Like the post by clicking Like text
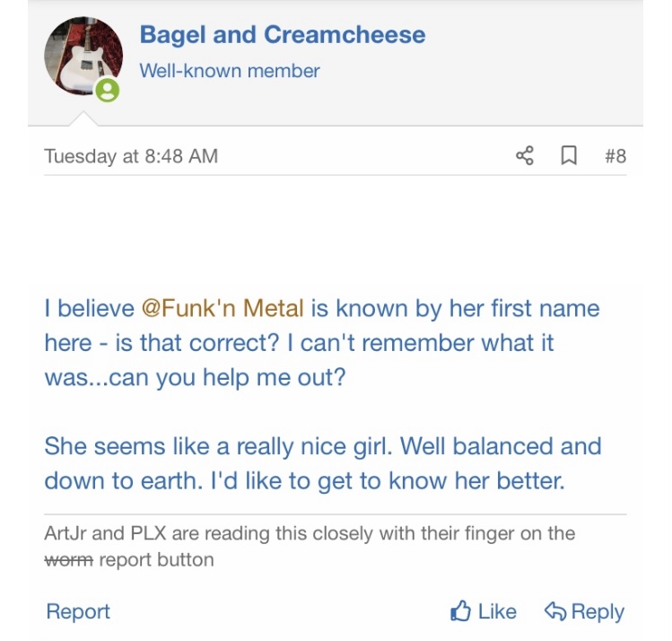Screen dimensions: 672x641 497,611
